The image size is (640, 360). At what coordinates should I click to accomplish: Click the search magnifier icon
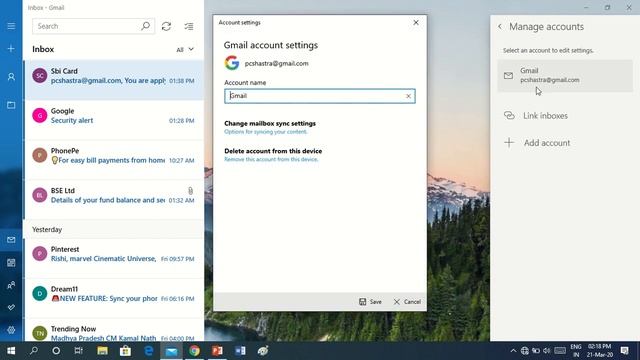coord(145,26)
